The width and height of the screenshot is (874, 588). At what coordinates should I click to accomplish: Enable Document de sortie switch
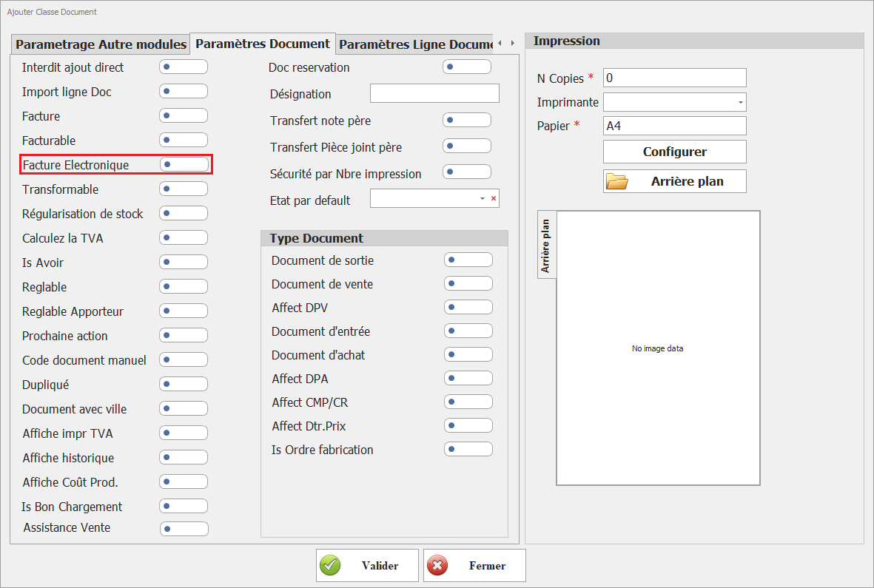coord(468,260)
